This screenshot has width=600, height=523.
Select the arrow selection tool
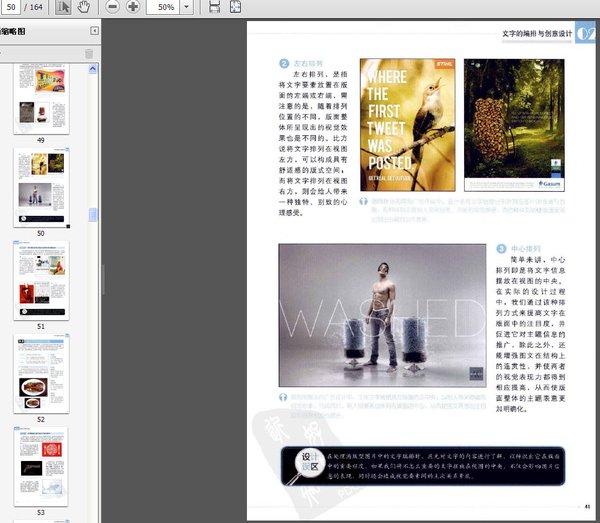[63, 7]
